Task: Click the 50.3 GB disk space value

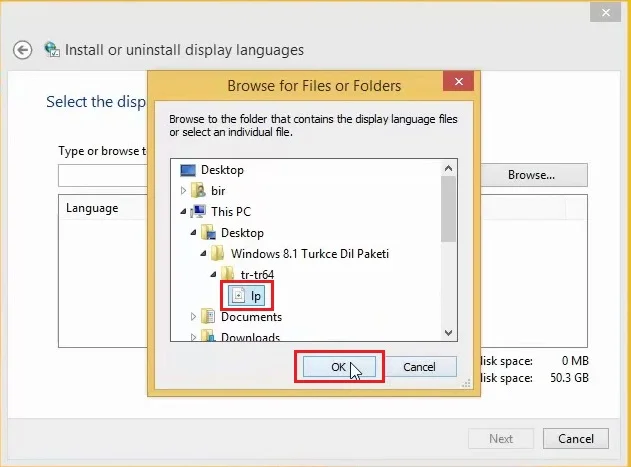Action: (569, 378)
